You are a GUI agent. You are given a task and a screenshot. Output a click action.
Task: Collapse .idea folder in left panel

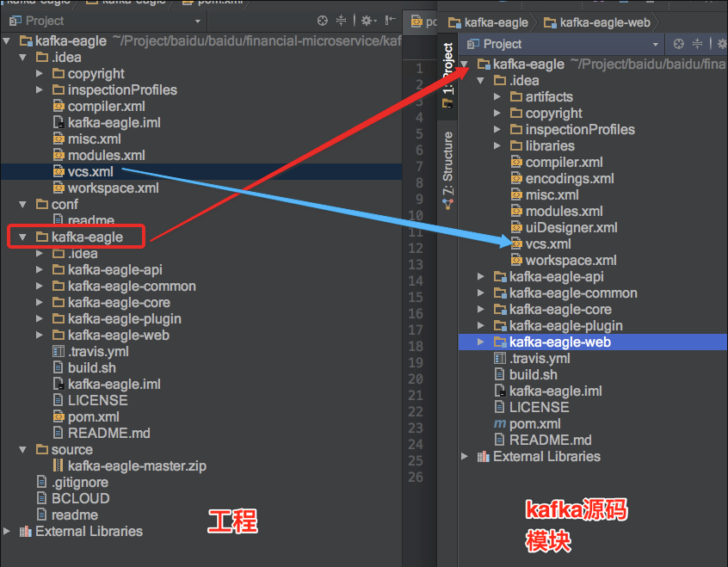pos(22,58)
